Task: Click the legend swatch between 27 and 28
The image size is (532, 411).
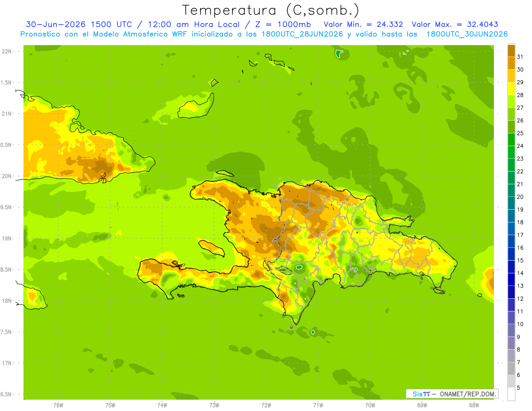Action: tap(511, 101)
